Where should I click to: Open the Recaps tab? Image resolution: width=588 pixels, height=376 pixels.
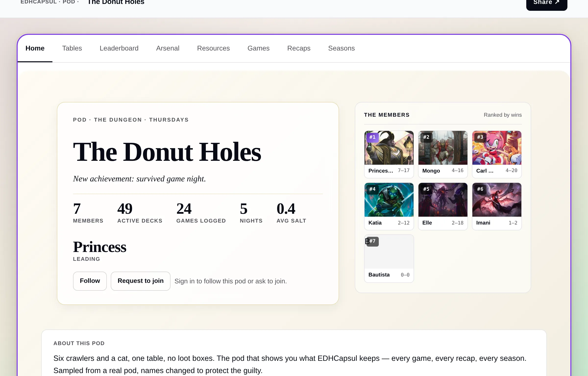(x=299, y=48)
